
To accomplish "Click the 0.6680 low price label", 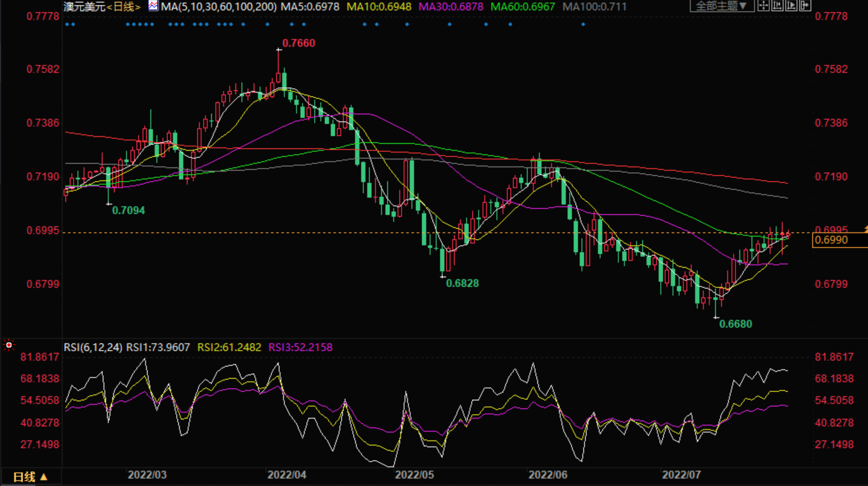I will click(736, 324).
